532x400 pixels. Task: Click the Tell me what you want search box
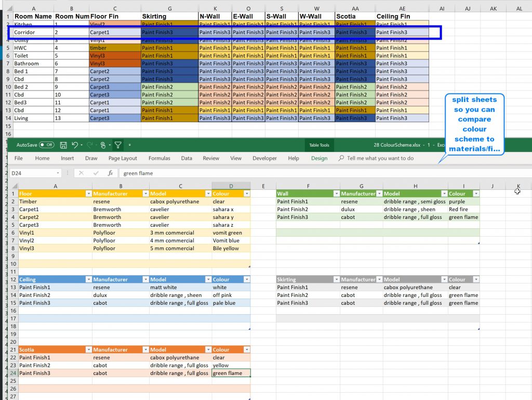click(380, 158)
